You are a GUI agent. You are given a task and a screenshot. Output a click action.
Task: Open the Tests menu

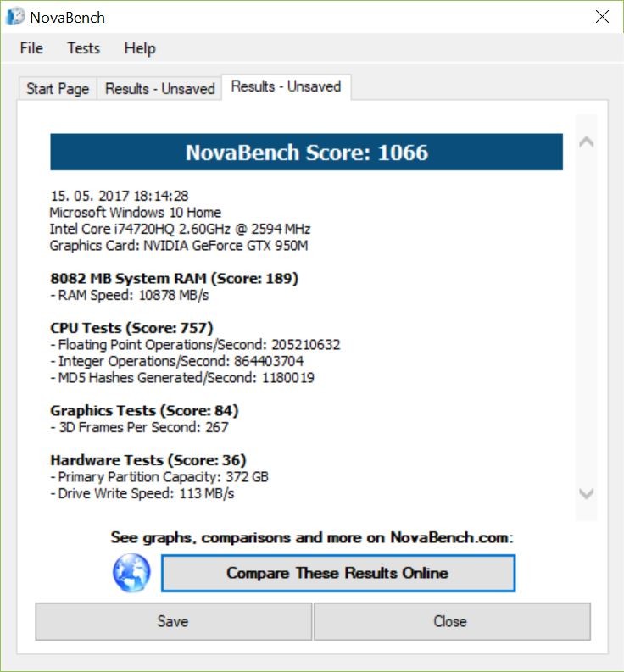(83, 48)
